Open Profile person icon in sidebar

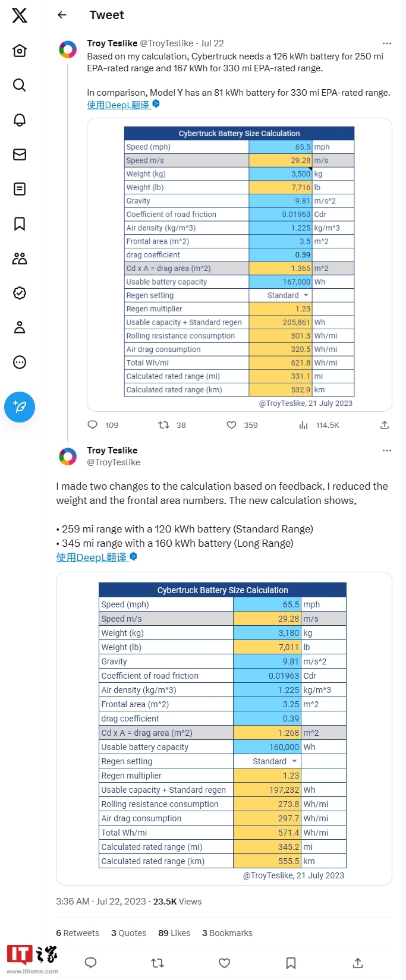[20, 327]
